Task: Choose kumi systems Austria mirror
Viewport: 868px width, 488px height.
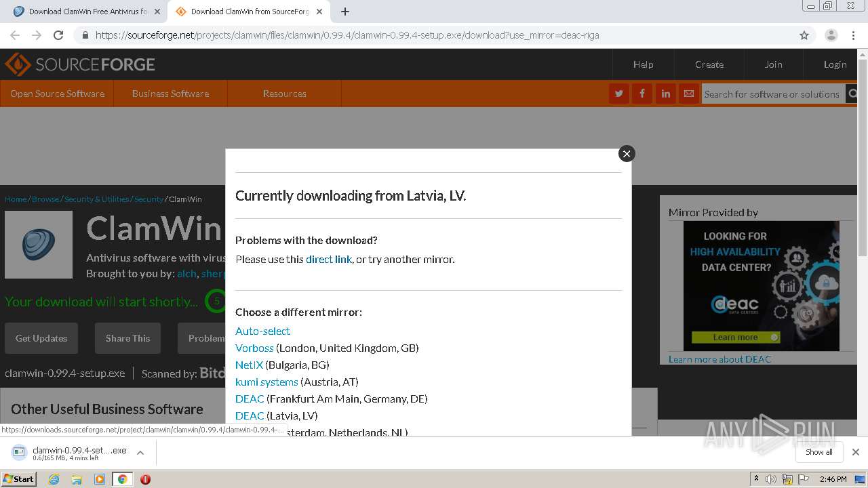Action: [x=267, y=382]
